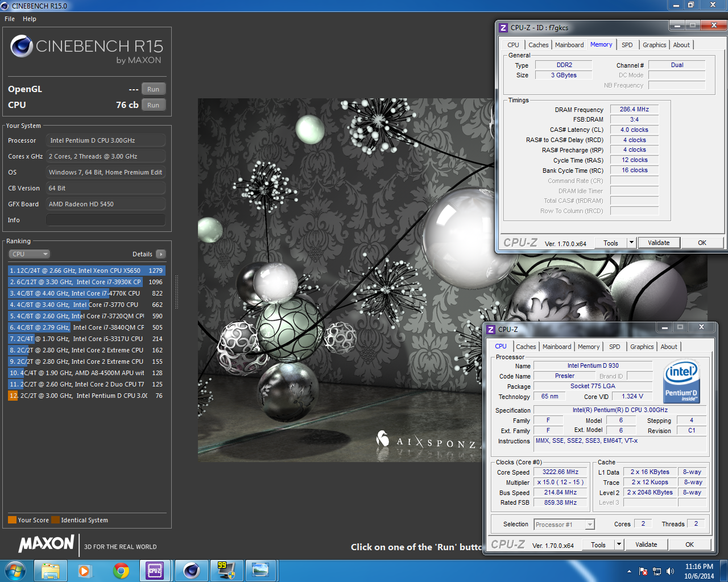This screenshot has width=728, height=582.
Task: Click the Show Desktop strip at taskbar end
Action: 723,571
